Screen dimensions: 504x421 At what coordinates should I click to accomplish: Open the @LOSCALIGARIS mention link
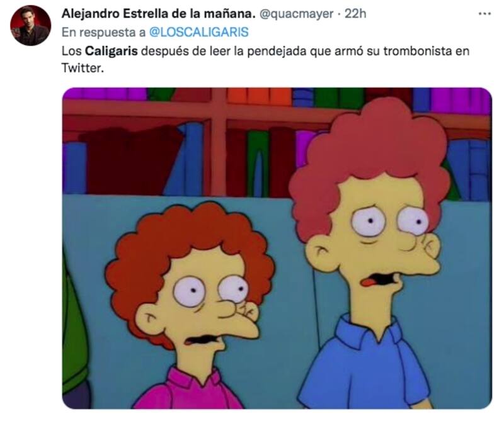click(x=199, y=32)
